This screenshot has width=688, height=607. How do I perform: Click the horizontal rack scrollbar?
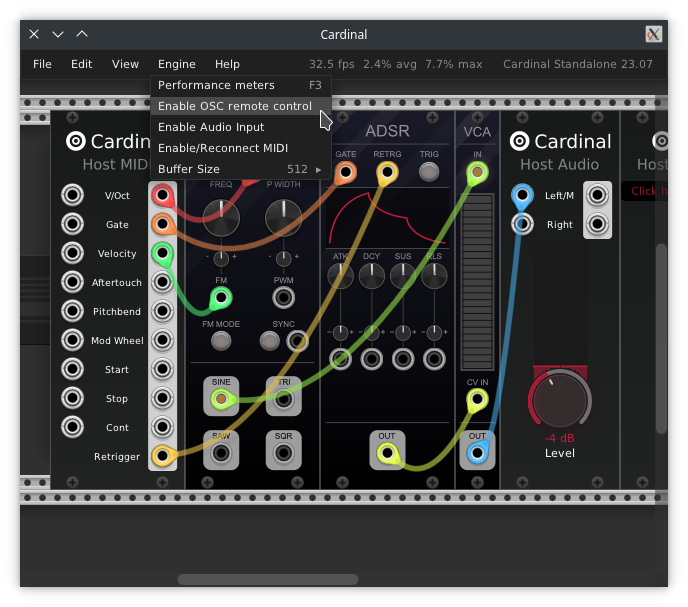[x=267, y=579]
